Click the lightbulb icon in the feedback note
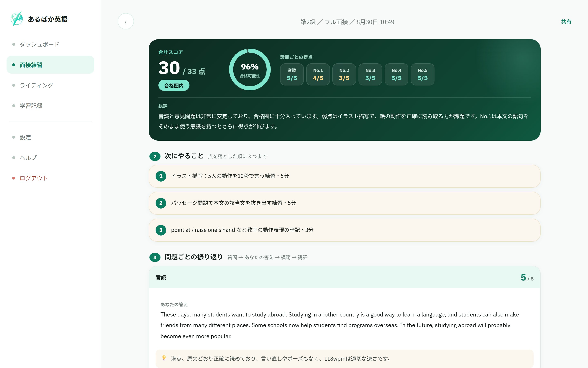588x368 pixels. click(164, 358)
